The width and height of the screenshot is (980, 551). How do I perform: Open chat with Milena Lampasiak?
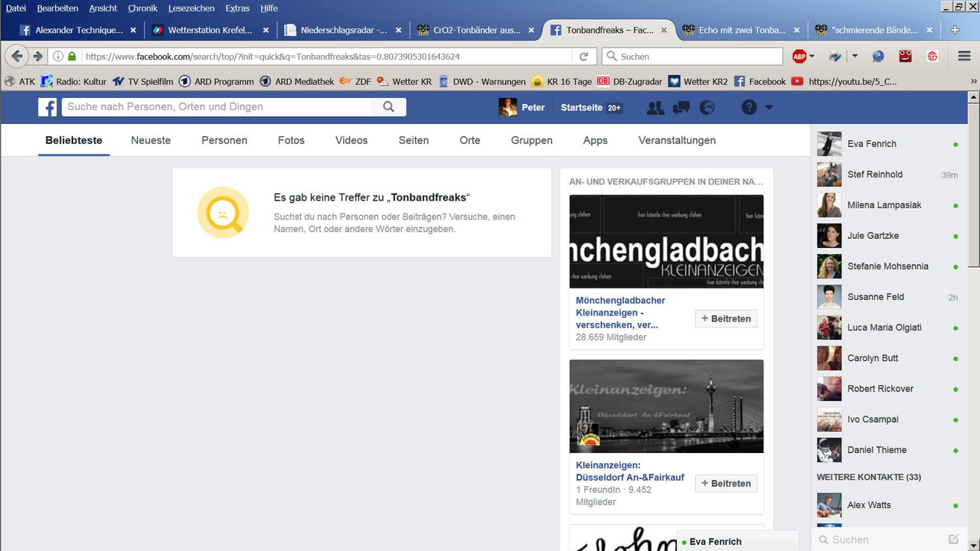click(888, 205)
